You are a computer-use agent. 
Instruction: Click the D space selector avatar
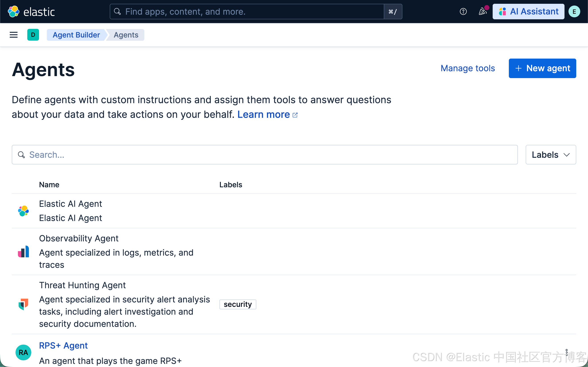coord(33,35)
